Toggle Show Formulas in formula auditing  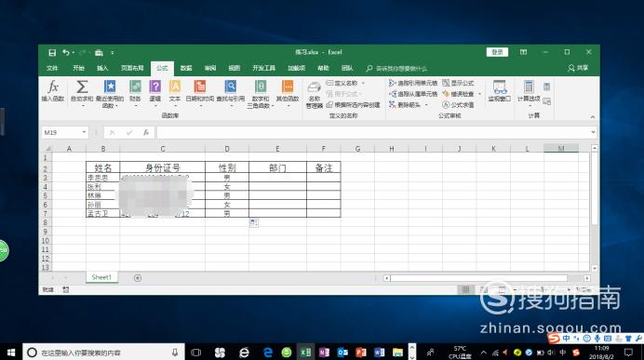(x=458, y=83)
